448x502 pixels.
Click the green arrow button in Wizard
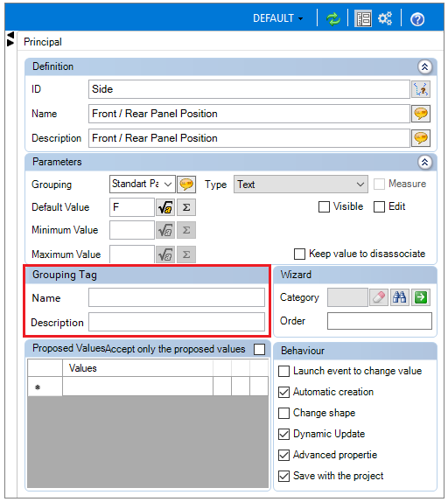click(421, 297)
